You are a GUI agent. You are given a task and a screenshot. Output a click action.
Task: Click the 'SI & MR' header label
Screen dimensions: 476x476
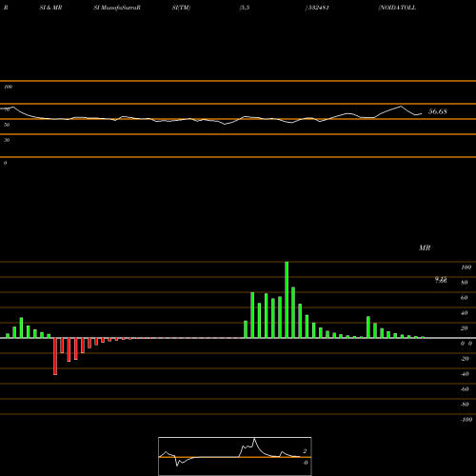pos(50,8)
